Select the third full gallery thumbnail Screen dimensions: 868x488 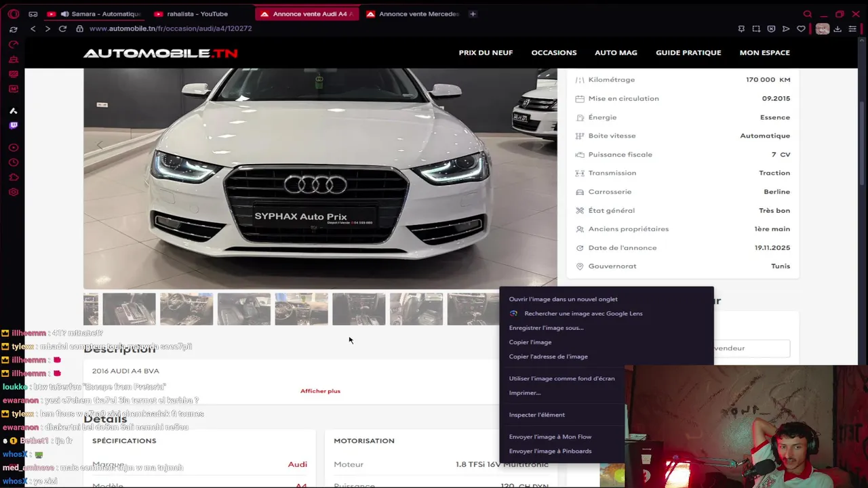(243, 309)
